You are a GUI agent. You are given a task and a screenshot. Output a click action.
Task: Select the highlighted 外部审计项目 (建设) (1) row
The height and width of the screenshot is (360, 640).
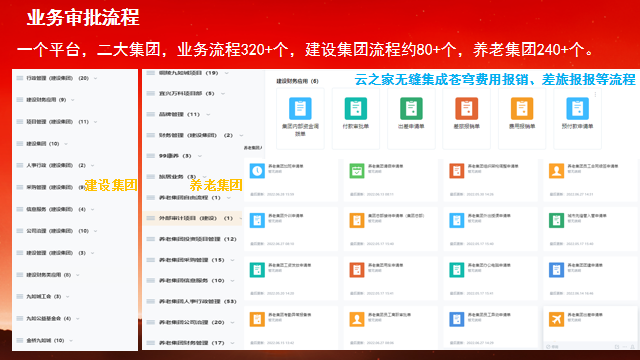tap(193, 218)
